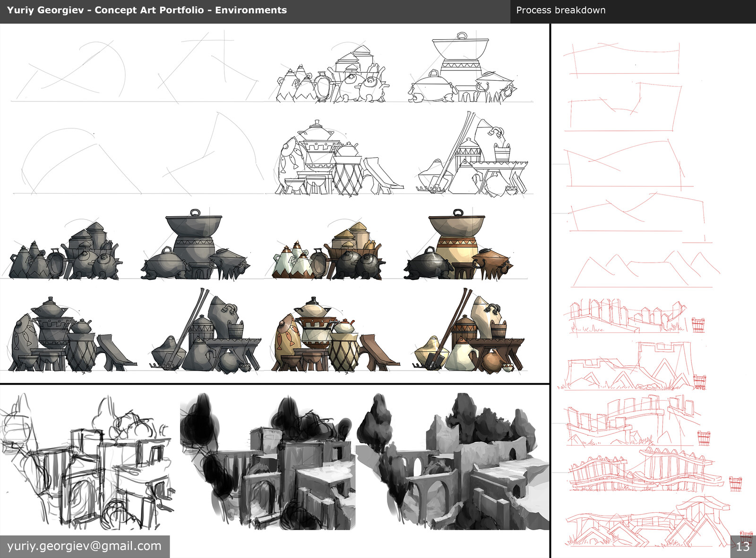Select the red picket fence with bucket sketch

tap(637, 316)
